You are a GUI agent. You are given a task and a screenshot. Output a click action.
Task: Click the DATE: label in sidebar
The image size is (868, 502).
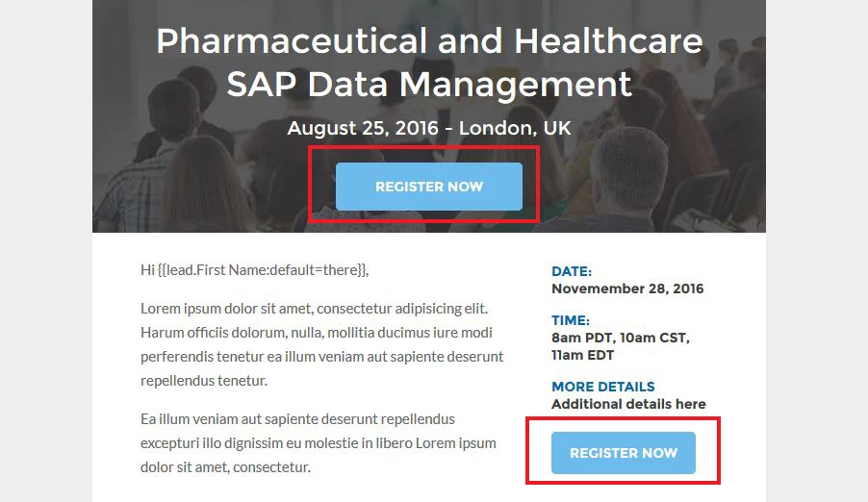click(572, 271)
